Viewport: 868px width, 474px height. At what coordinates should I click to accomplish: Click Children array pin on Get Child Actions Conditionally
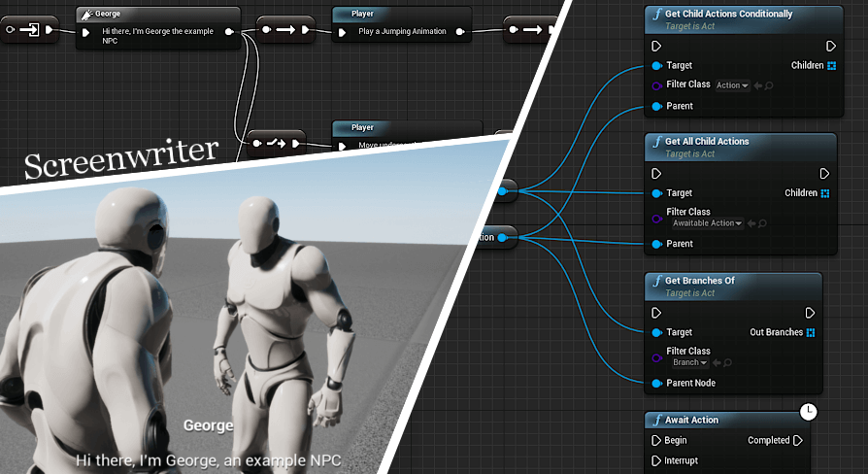(831, 65)
